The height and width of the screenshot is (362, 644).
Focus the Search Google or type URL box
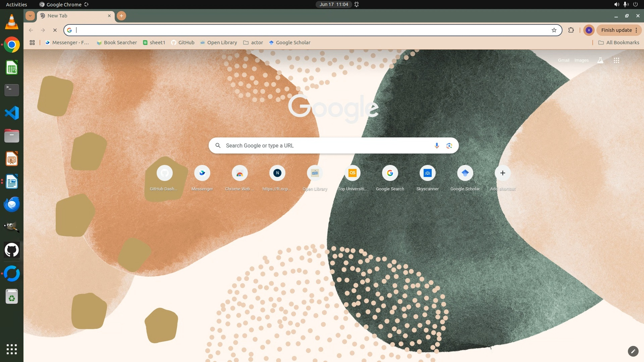(327, 145)
